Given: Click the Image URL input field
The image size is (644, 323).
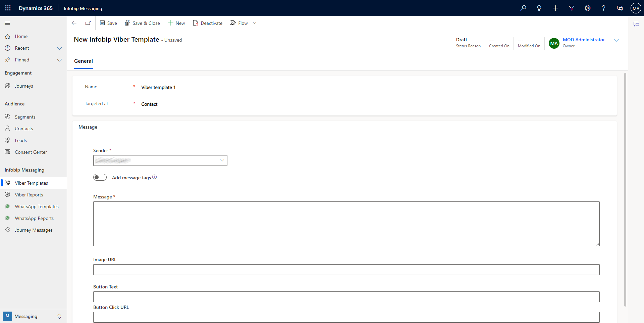Looking at the screenshot, I should click(346, 270).
